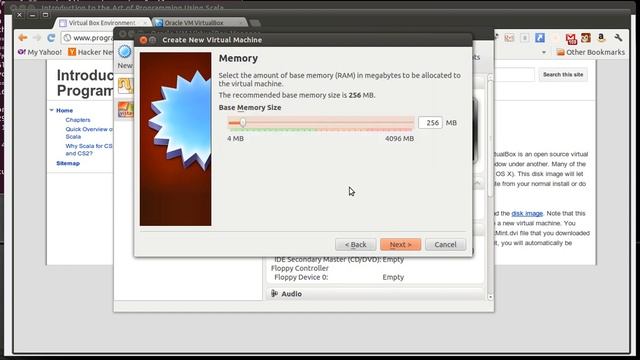The image size is (640, 360).
Task: Go to the previous step with Back
Action: click(356, 244)
